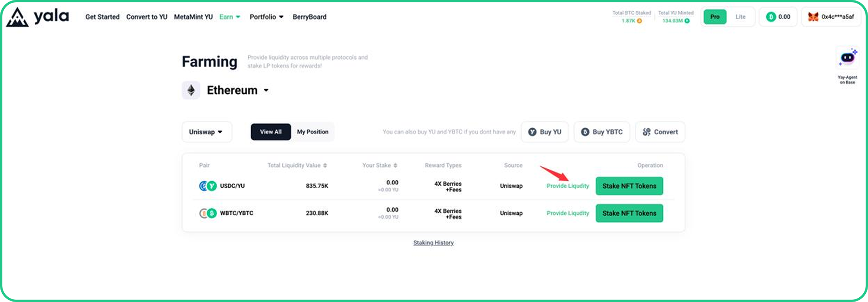Viewport: 868px width, 302px height.
Task: Open wallet account 0x4c***a5af
Action: [831, 17]
